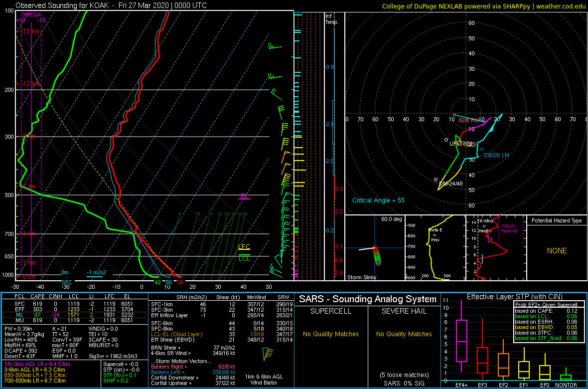Click the based on STP_fixed: 0.06 line
588x389 pixels.
point(547,338)
